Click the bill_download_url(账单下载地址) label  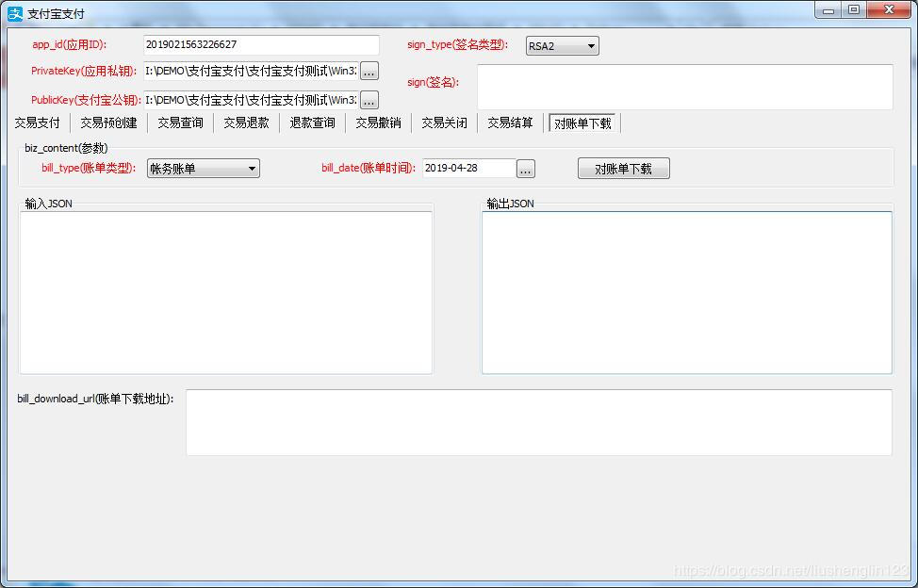tap(95, 399)
